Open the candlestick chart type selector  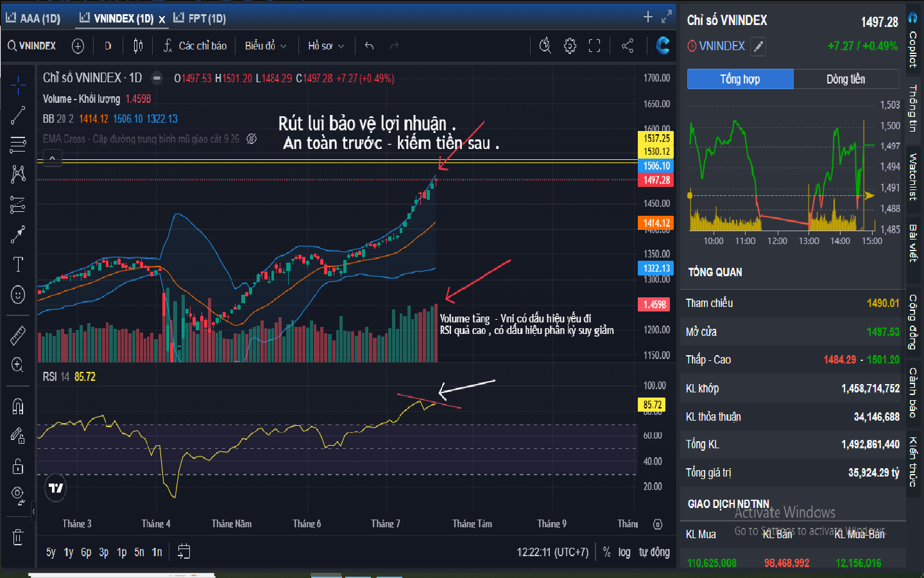pos(138,46)
